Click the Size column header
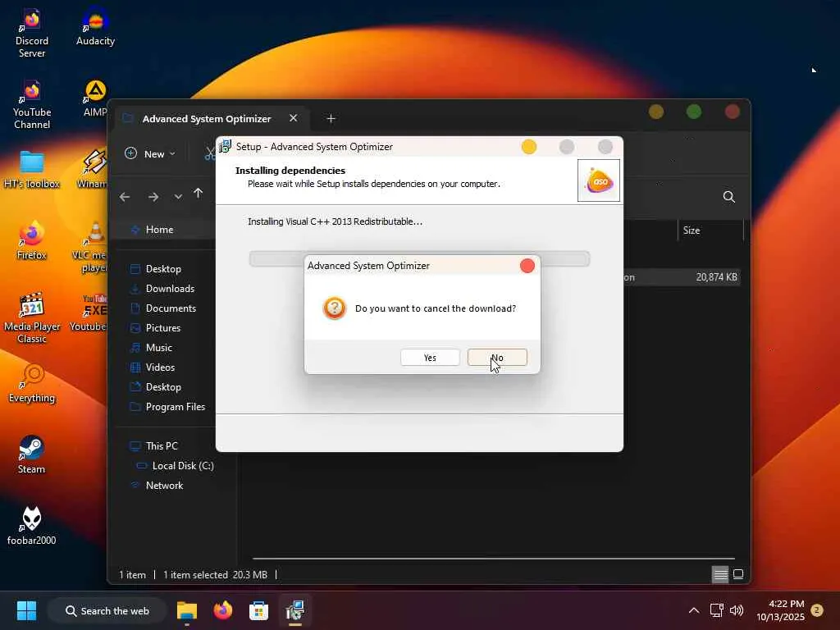 click(x=710, y=231)
